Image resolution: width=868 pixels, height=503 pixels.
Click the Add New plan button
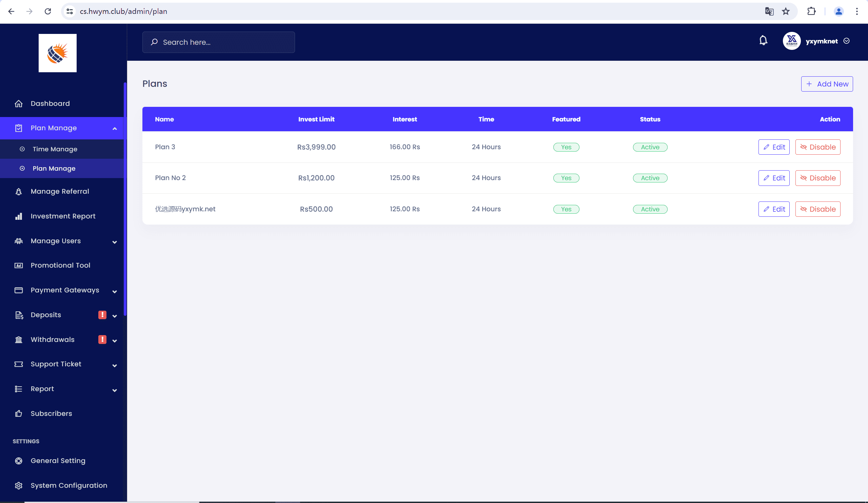click(x=827, y=84)
